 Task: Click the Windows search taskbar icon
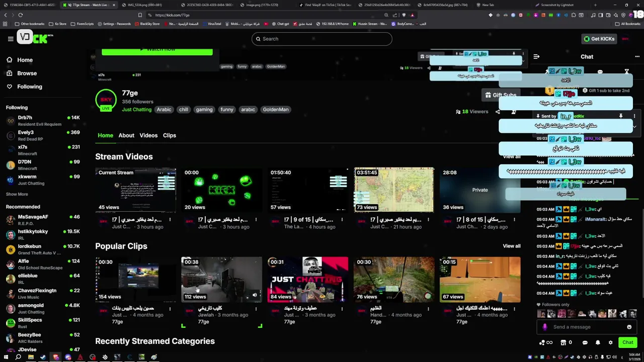click(x=18, y=357)
